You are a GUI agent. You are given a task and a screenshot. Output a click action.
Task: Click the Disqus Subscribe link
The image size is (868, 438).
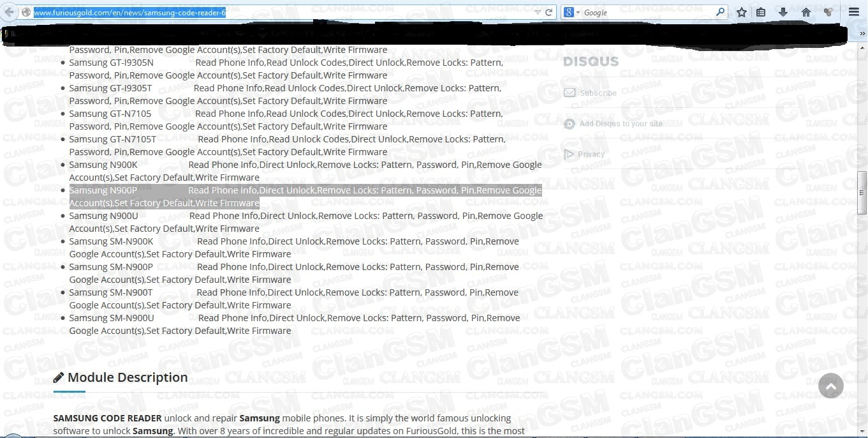(598, 93)
